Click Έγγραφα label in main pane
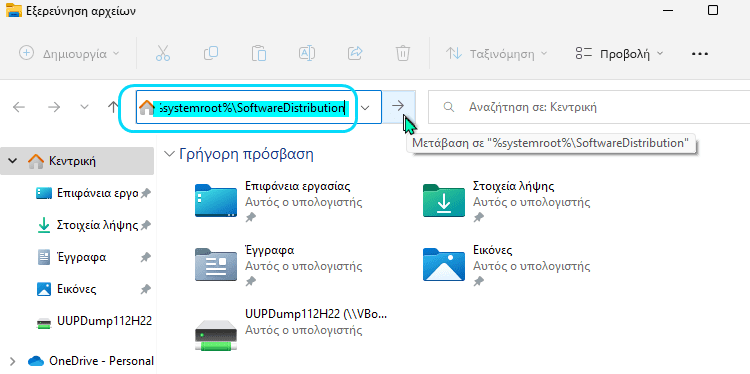This screenshot has width=750, height=374. click(x=269, y=250)
